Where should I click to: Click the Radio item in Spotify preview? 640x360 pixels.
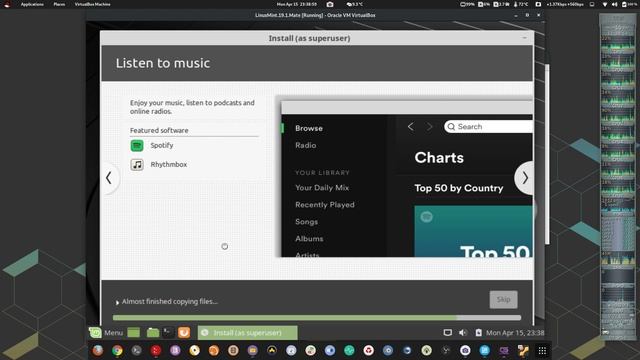pos(306,145)
